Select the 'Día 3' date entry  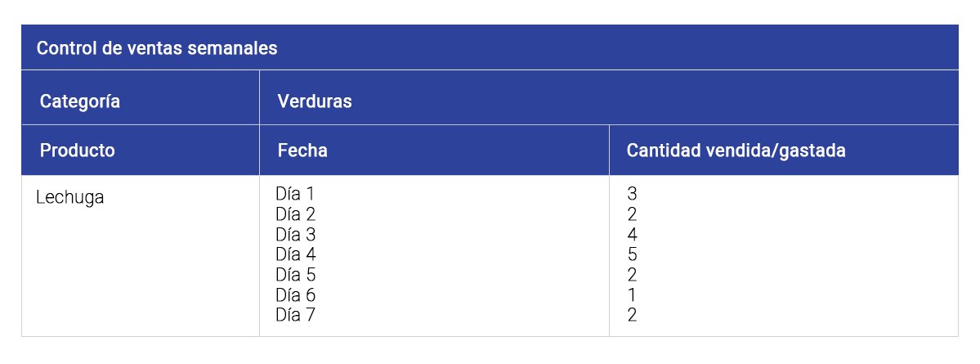pyautogui.click(x=296, y=235)
